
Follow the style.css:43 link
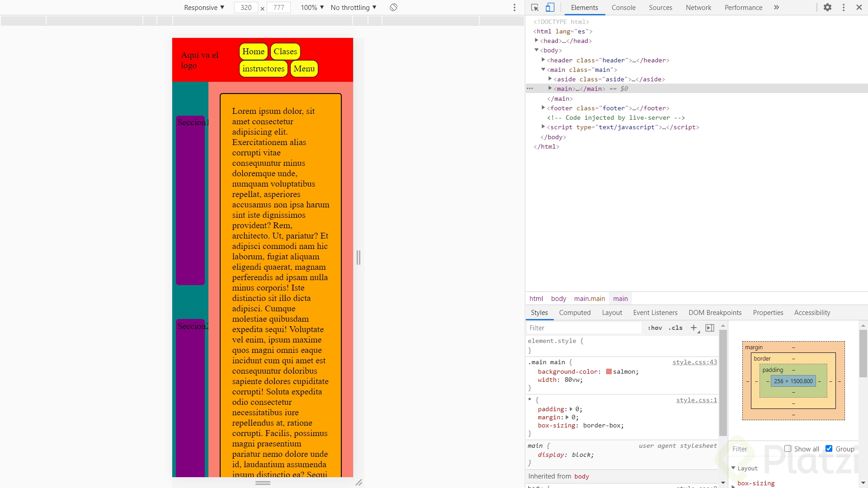point(694,362)
